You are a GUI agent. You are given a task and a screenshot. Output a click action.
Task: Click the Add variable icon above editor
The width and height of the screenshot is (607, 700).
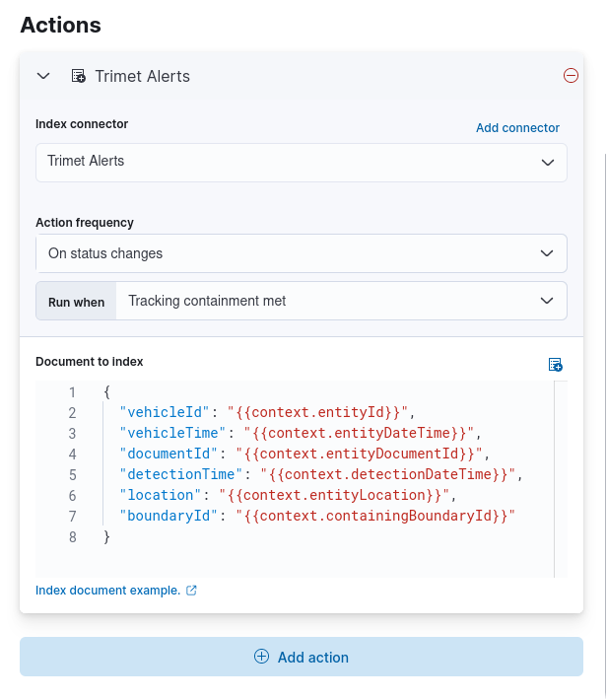pos(556,365)
